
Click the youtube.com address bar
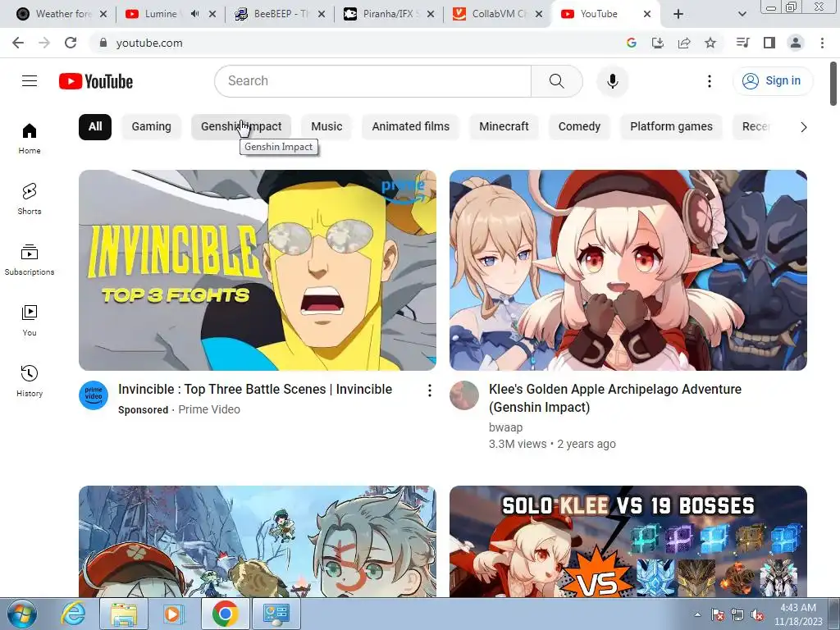click(x=354, y=43)
